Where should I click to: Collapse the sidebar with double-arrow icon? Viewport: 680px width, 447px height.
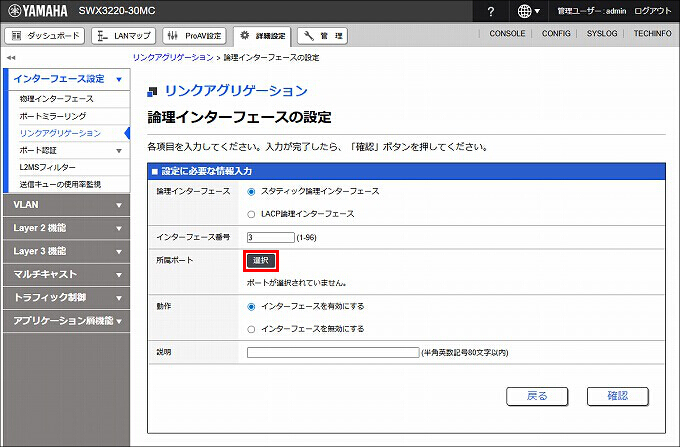coord(11,57)
